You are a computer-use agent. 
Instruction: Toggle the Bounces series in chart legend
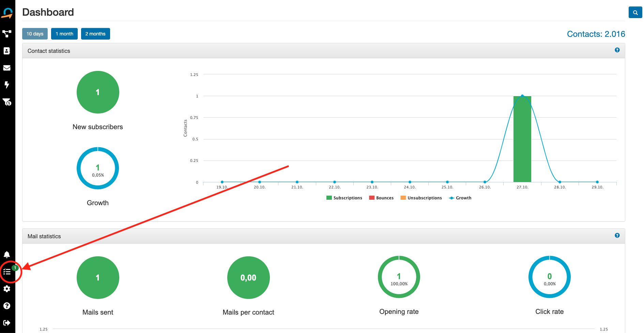(381, 198)
